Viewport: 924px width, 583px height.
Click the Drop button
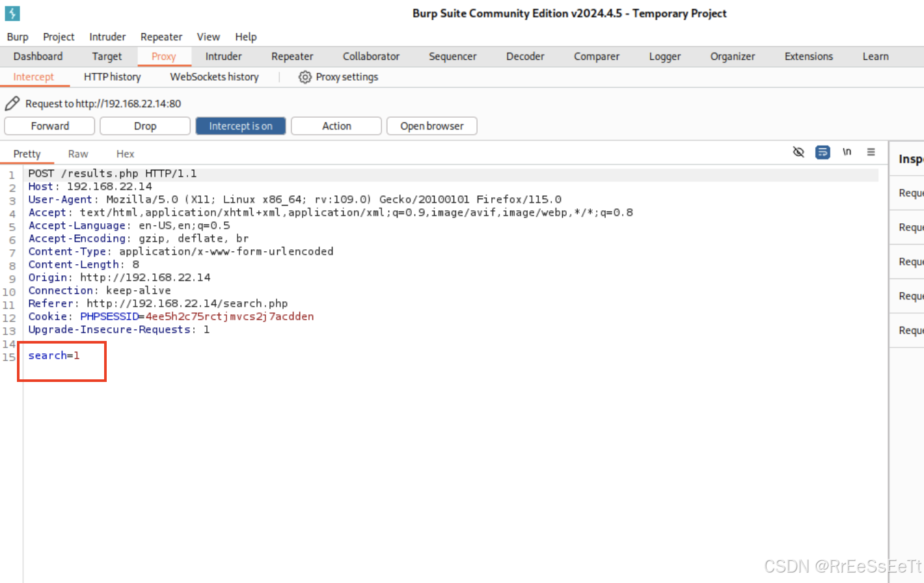(x=145, y=126)
